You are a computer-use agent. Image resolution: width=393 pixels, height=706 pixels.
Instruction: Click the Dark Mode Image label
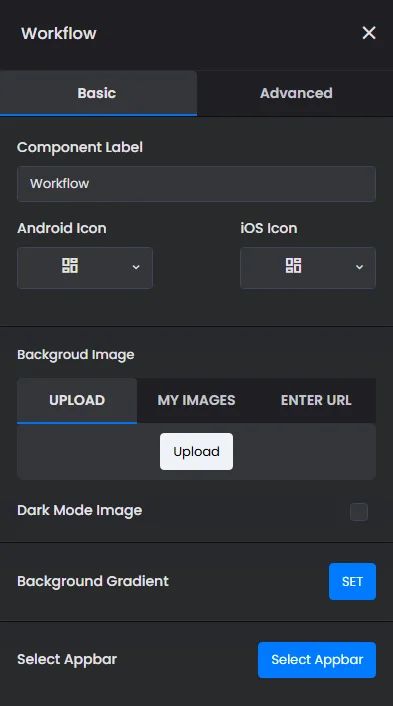tap(80, 511)
